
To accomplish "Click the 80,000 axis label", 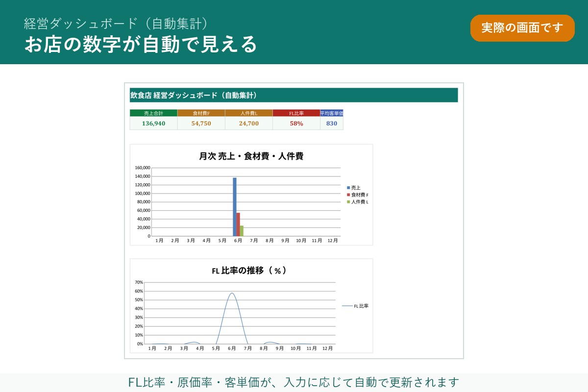I will click(143, 202).
